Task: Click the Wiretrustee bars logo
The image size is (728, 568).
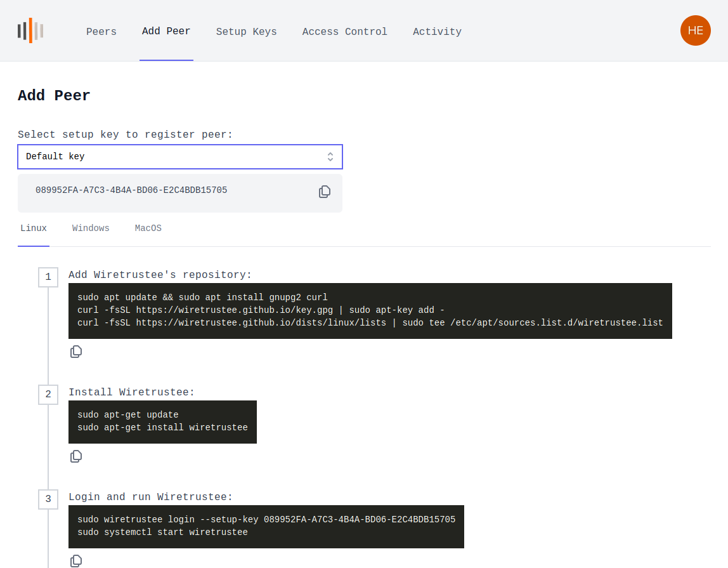Action: tap(30, 30)
